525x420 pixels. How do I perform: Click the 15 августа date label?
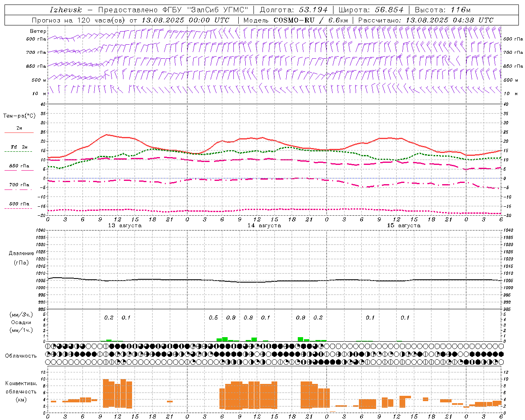pos(404,226)
